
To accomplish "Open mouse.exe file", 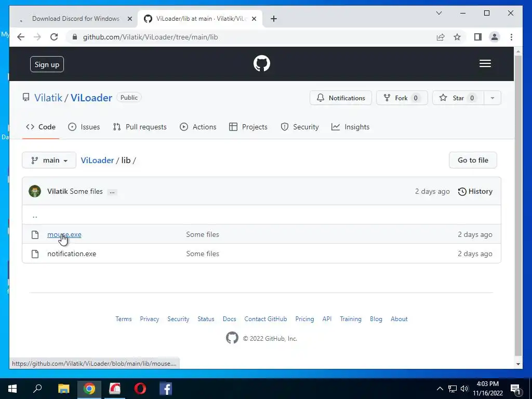I will [x=64, y=234].
